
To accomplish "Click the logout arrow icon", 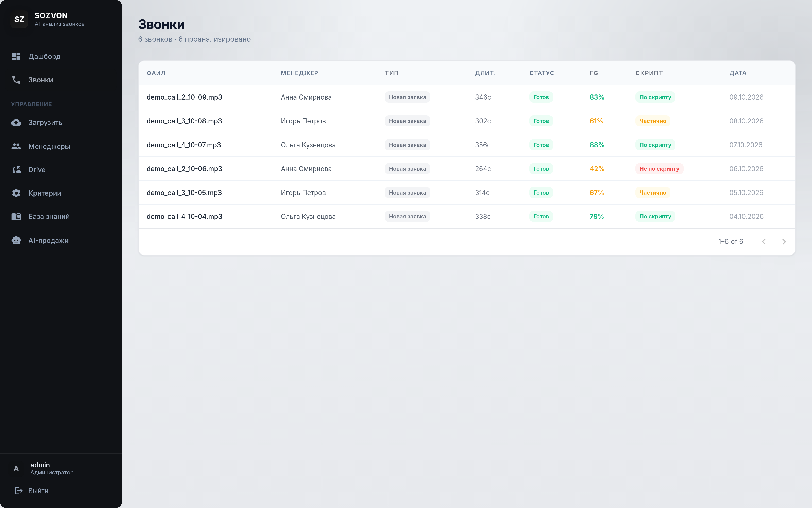I will coord(19,491).
